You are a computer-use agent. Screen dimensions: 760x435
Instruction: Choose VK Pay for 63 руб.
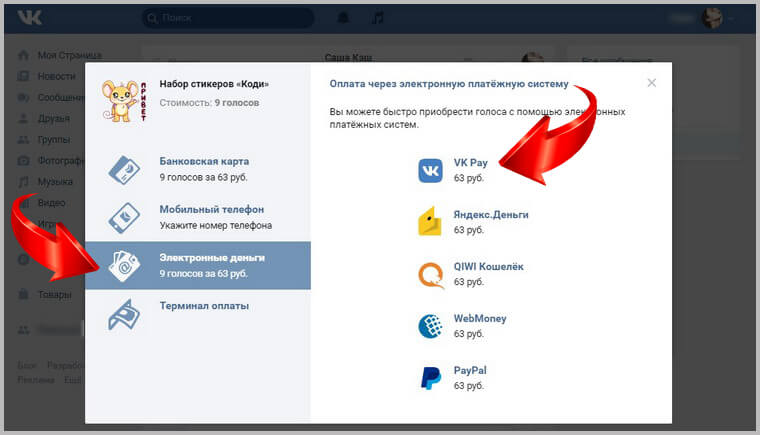tap(453, 170)
